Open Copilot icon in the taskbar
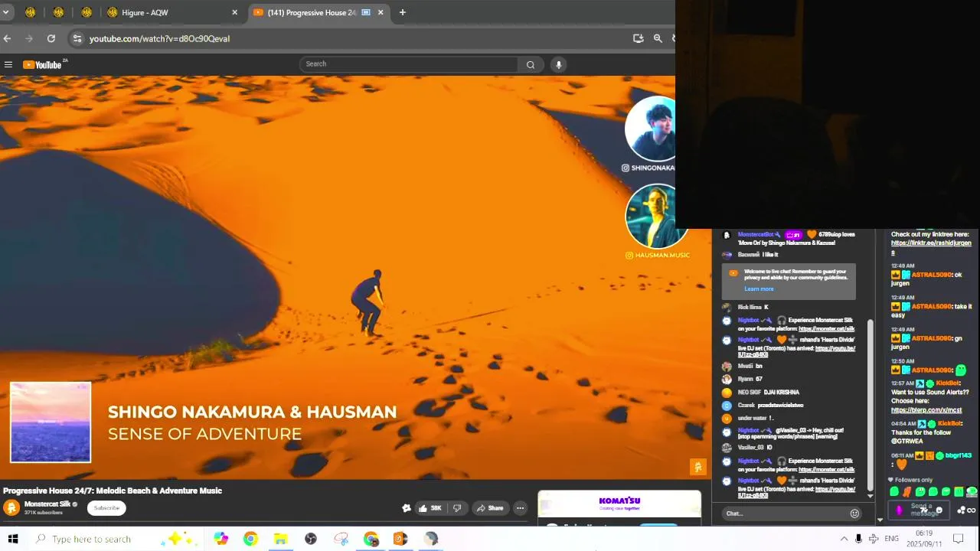980x551 pixels. point(221,539)
